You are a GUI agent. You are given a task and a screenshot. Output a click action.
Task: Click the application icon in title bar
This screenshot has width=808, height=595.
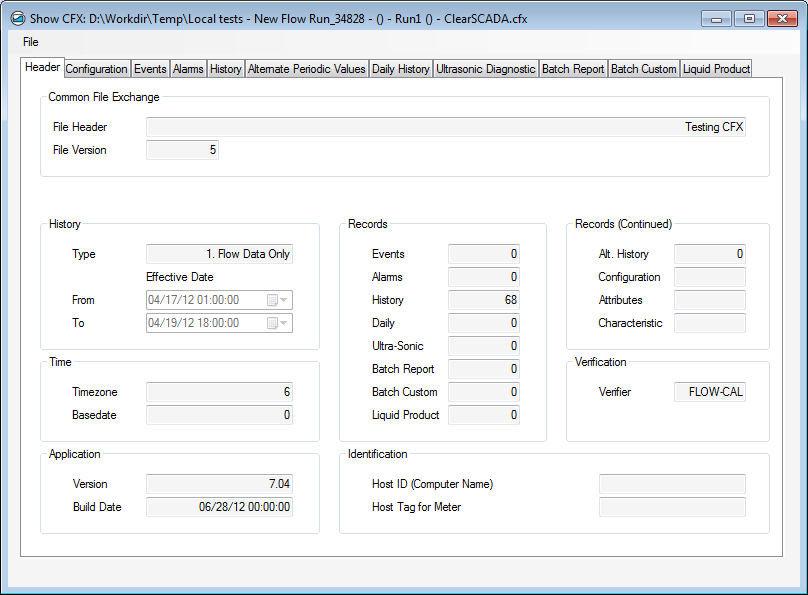pyautogui.click(x=17, y=18)
